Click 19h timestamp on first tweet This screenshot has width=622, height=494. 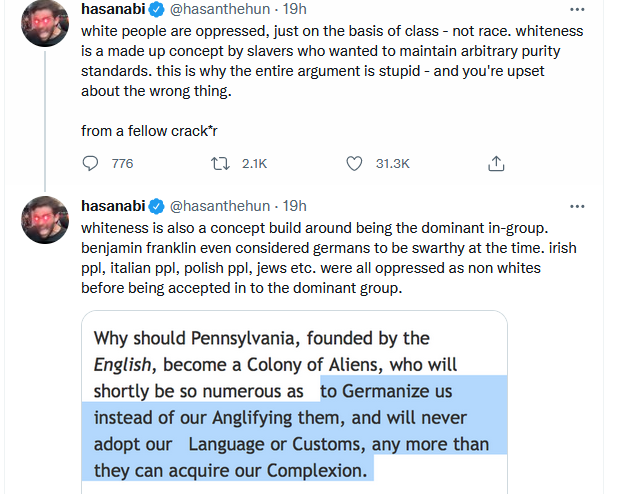pos(294,9)
